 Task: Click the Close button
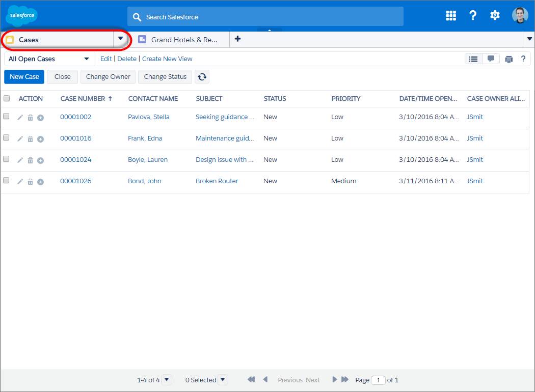tap(63, 77)
